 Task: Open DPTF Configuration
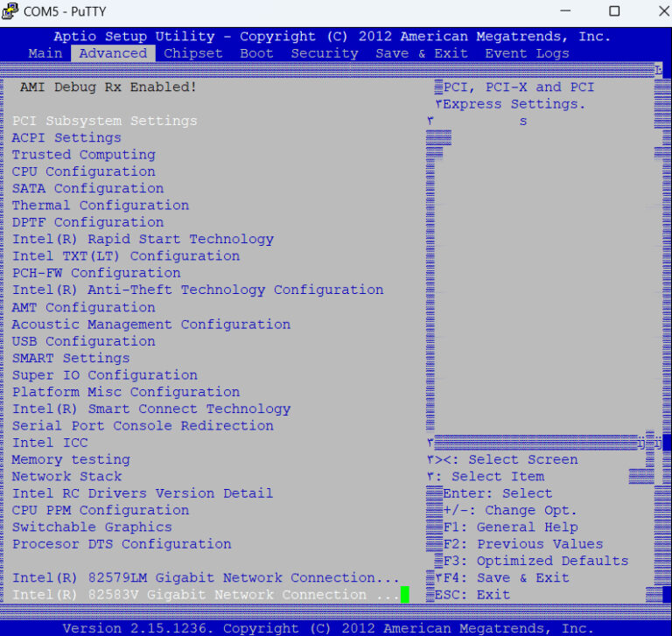(87, 222)
